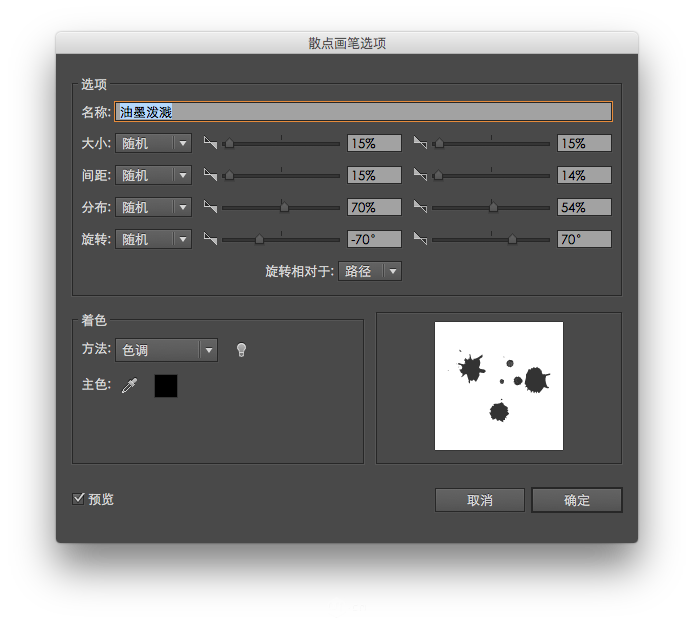
Task: Click the flip icon before 分布 minimum slider
Action: point(210,206)
